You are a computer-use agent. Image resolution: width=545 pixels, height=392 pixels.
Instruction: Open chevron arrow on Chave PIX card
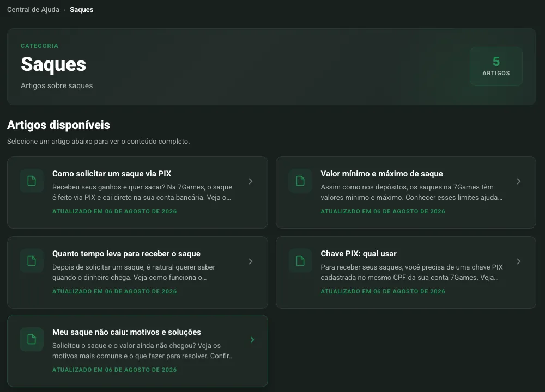point(519,261)
